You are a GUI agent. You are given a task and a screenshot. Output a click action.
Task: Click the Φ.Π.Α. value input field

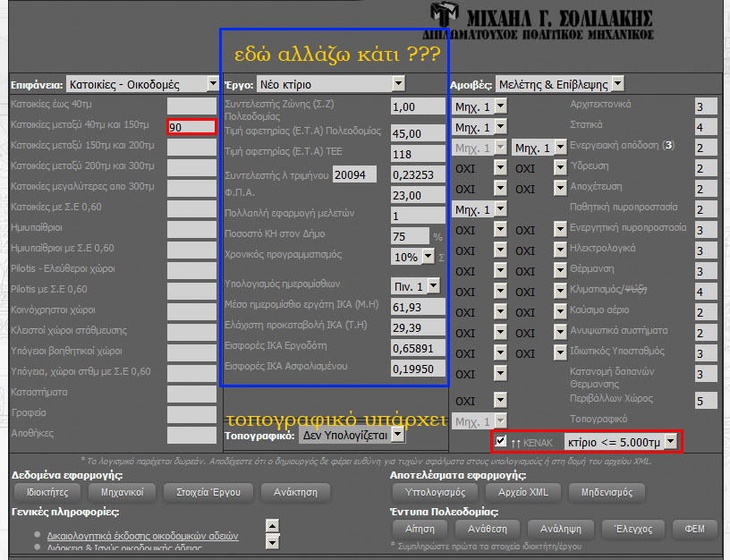pos(417,194)
